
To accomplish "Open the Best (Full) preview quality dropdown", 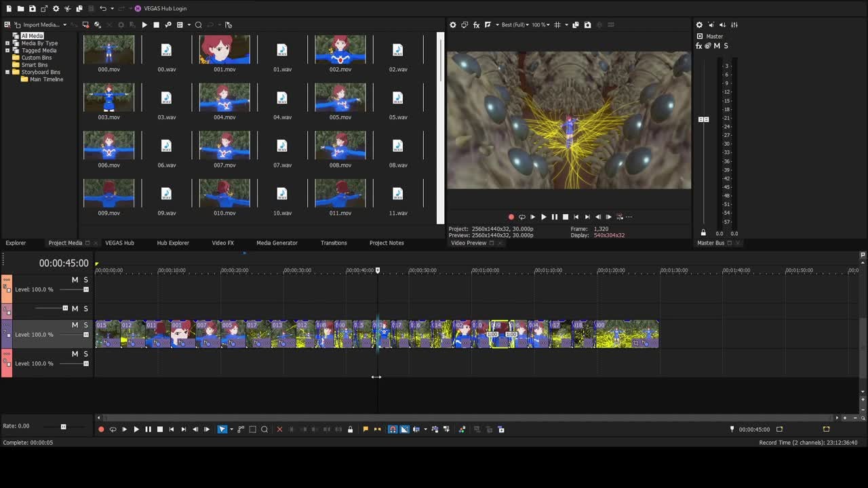I will click(x=514, y=25).
